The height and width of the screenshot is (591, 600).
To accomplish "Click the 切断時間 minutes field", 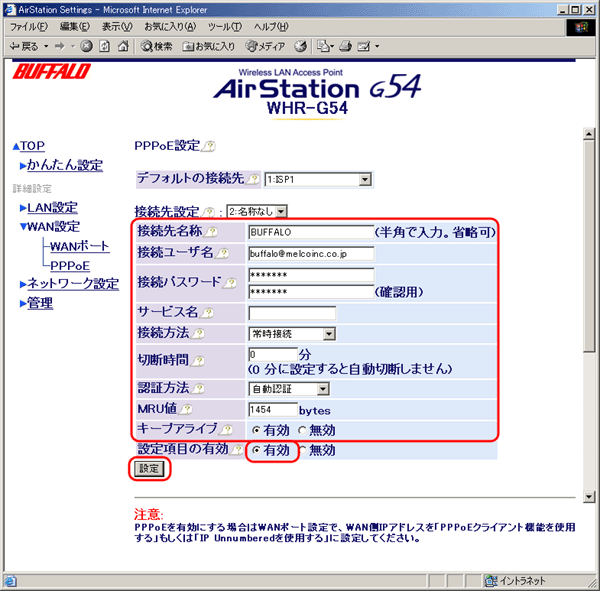I will pos(273,354).
